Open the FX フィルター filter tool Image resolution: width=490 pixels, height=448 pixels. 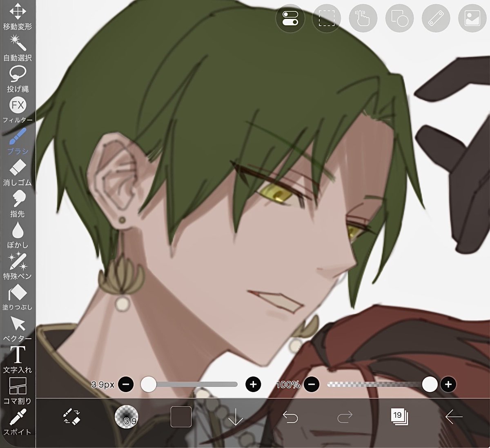(18, 110)
